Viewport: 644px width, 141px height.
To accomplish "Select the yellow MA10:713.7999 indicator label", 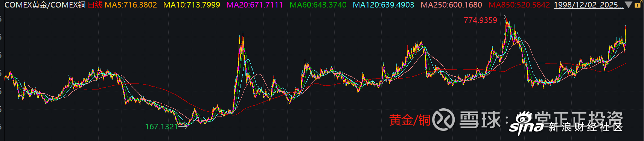I will [x=192, y=5].
